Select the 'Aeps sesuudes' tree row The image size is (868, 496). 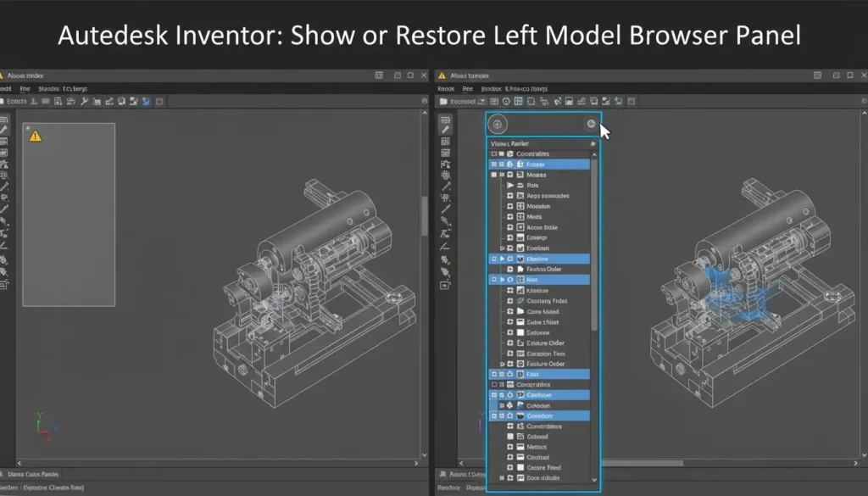pyautogui.click(x=540, y=196)
